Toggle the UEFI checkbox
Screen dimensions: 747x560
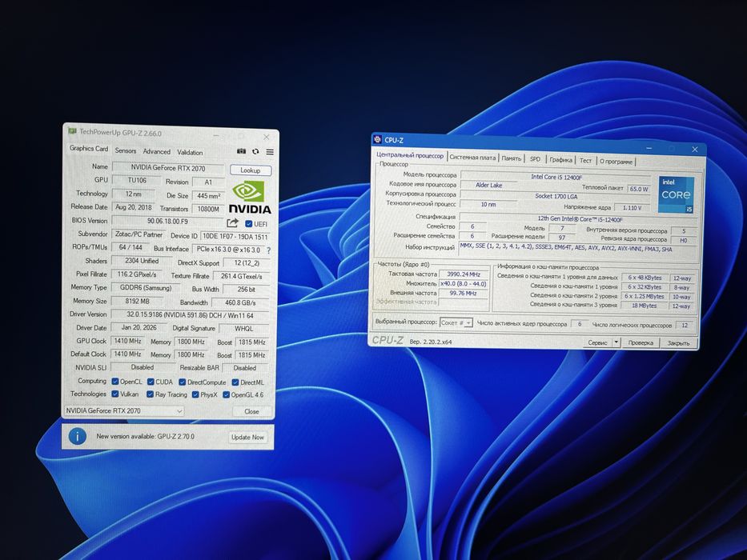pos(249,224)
